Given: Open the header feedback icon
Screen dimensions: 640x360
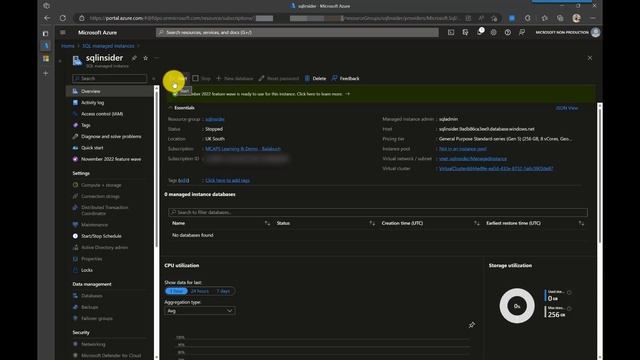Looking at the screenshot, I should pyautogui.click(x=522, y=32).
